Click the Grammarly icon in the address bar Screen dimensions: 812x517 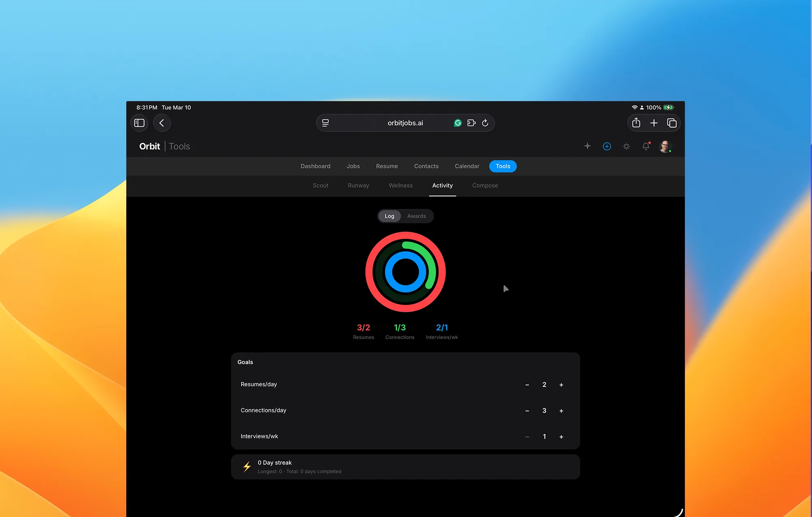(x=458, y=123)
